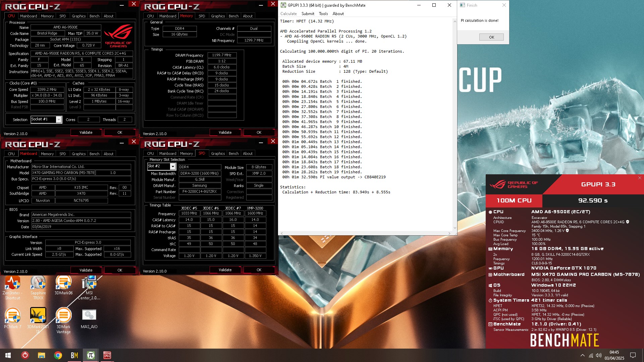
Task: Close the Finish dialog
Action: [x=504, y=5]
